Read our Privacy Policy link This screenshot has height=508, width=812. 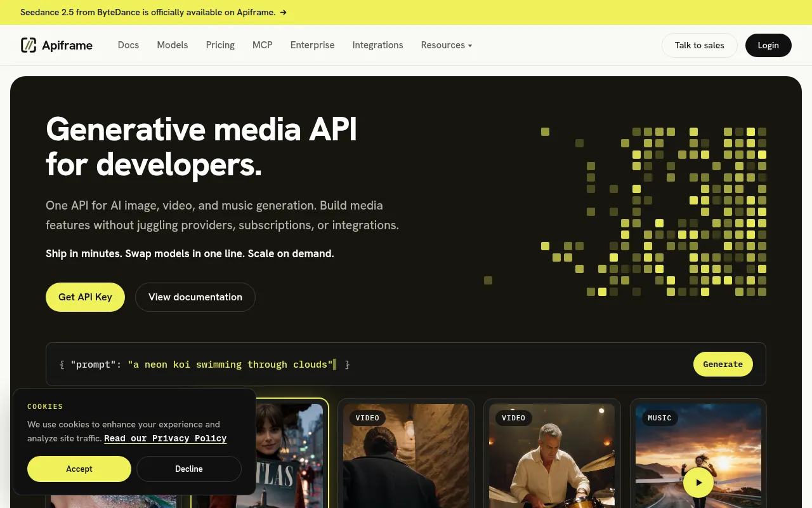point(166,438)
